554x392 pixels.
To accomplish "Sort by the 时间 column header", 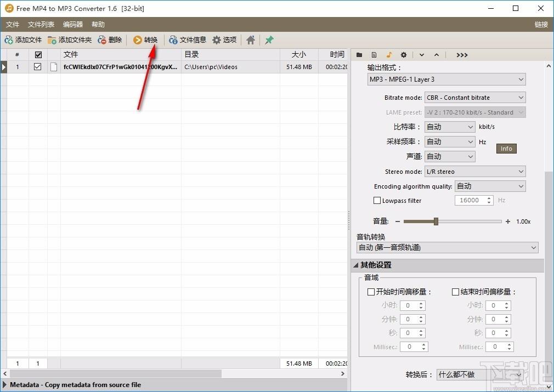I will (x=333, y=54).
